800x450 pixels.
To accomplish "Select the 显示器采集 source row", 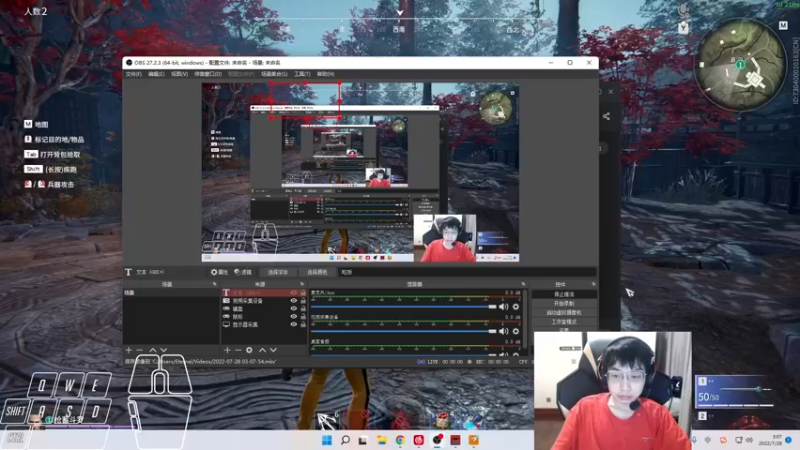I will [x=264, y=324].
